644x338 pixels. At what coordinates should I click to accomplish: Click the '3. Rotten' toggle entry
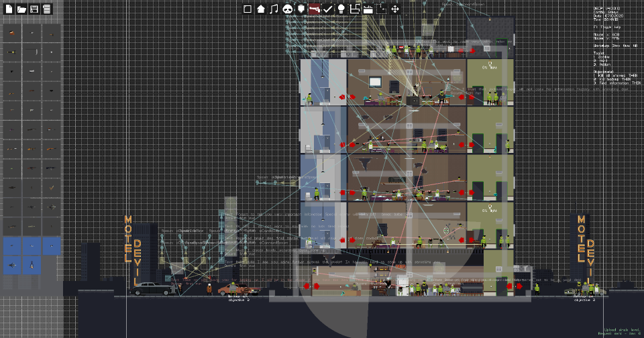coord(602,64)
